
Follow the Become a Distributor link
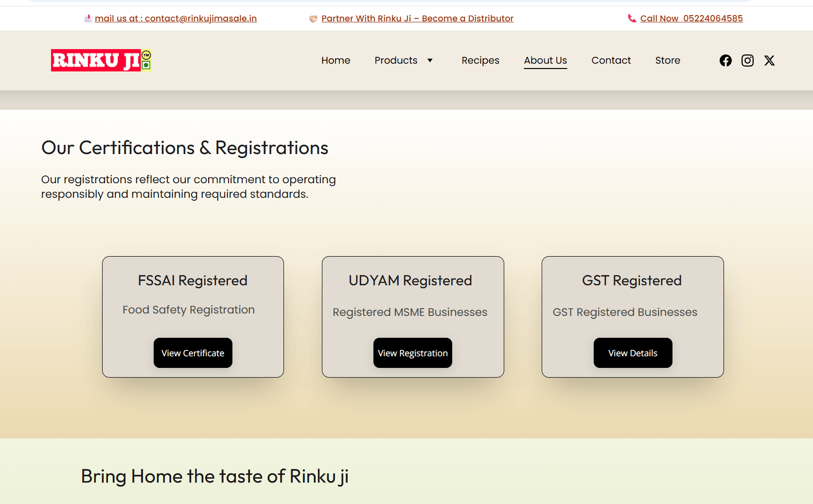(x=417, y=18)
